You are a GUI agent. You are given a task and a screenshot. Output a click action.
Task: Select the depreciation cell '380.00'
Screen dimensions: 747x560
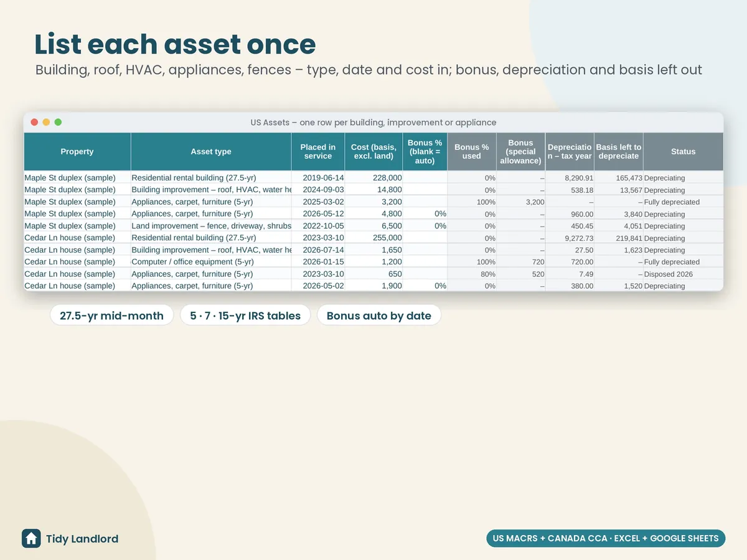570,286
